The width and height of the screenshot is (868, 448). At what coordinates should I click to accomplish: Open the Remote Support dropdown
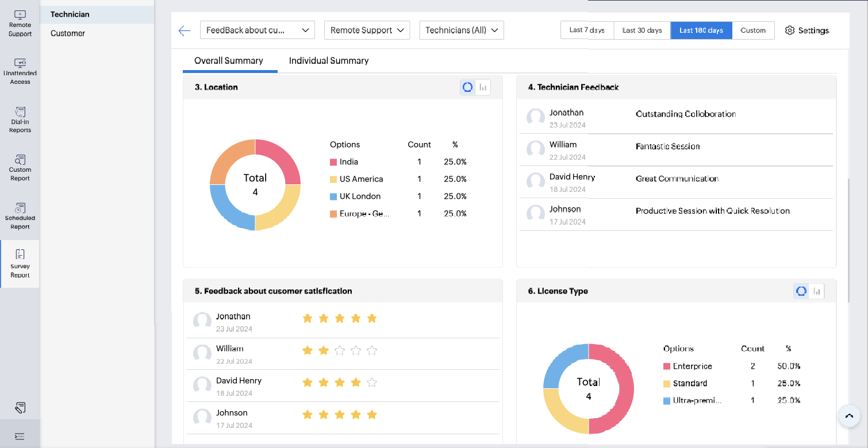tap(367, 30)
